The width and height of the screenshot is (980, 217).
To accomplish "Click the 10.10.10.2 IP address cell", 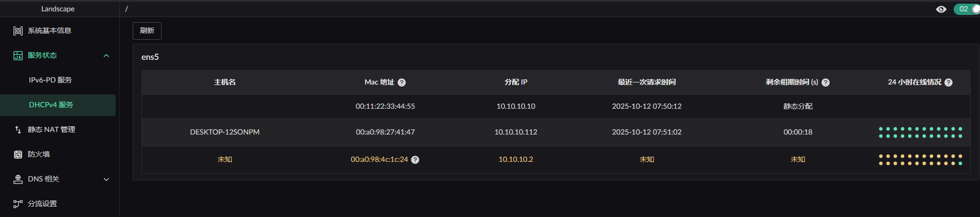I will [516, 160].
